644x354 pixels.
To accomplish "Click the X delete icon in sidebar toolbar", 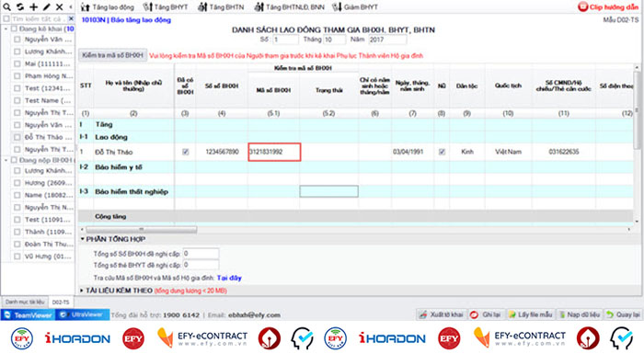I will [60, 7].
